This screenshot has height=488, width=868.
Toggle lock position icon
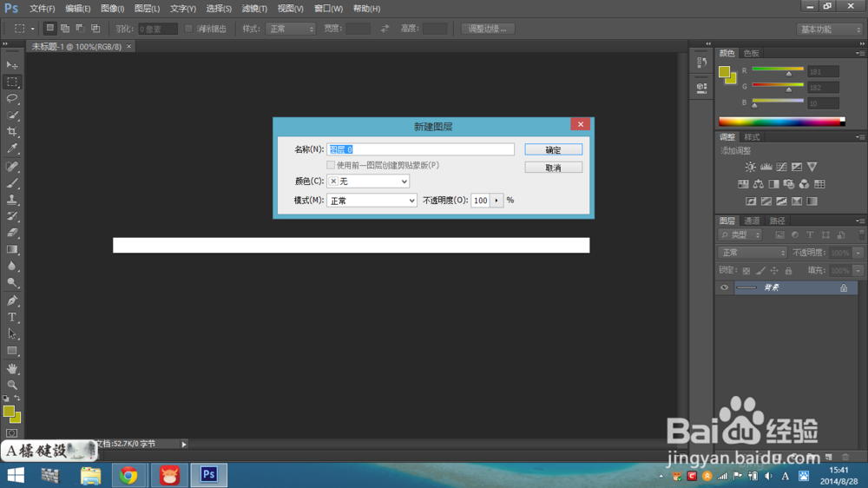click(774, 271)
